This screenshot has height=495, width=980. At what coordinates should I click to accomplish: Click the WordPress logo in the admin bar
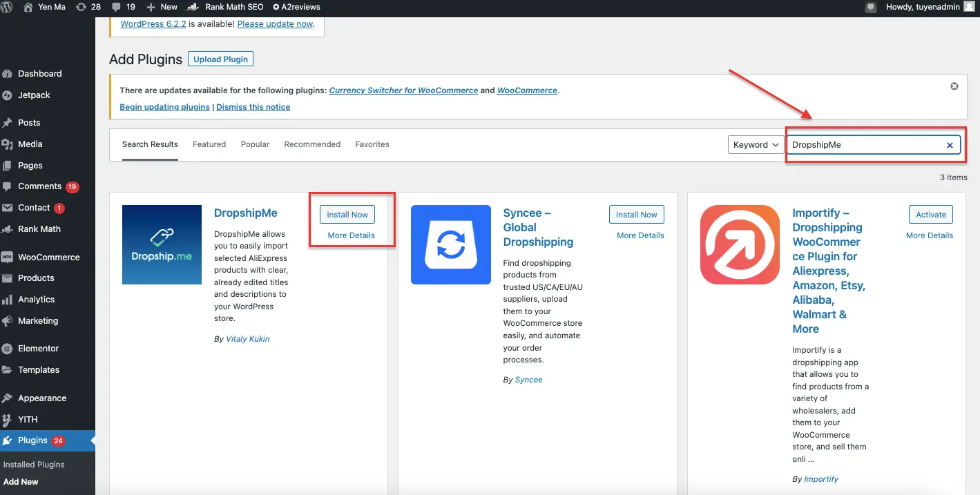(x=8, y=8)
